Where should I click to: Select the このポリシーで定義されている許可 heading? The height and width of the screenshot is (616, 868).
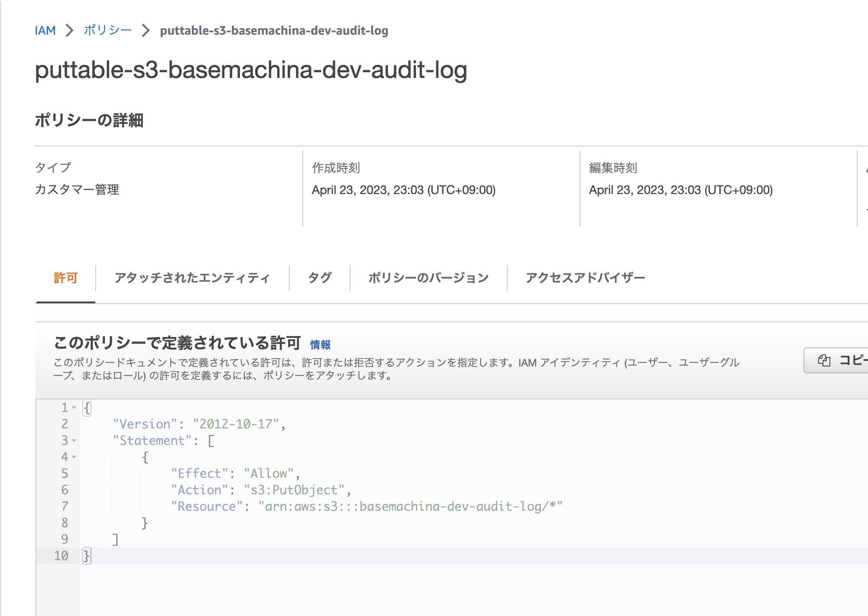click(x=177, y=343)
